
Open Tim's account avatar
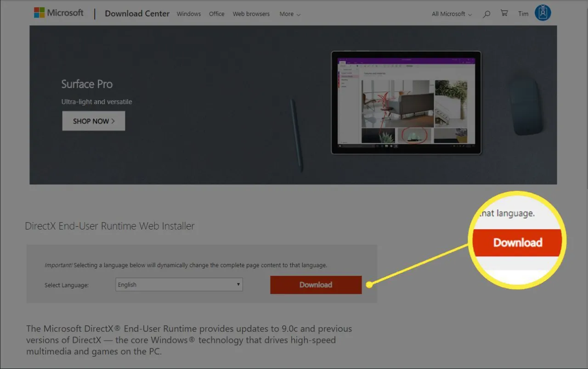tap(543, 13)
